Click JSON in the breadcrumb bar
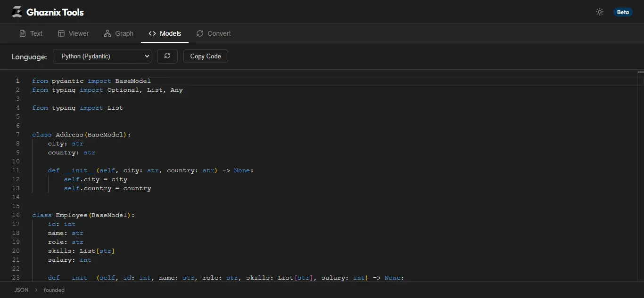Image resolution: width=644 pixels, height=298 pixels. pos(21,290)
